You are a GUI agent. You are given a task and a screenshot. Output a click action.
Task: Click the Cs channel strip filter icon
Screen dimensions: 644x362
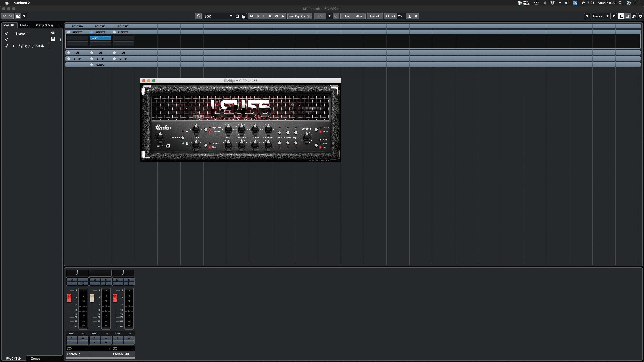pos(303,16)
